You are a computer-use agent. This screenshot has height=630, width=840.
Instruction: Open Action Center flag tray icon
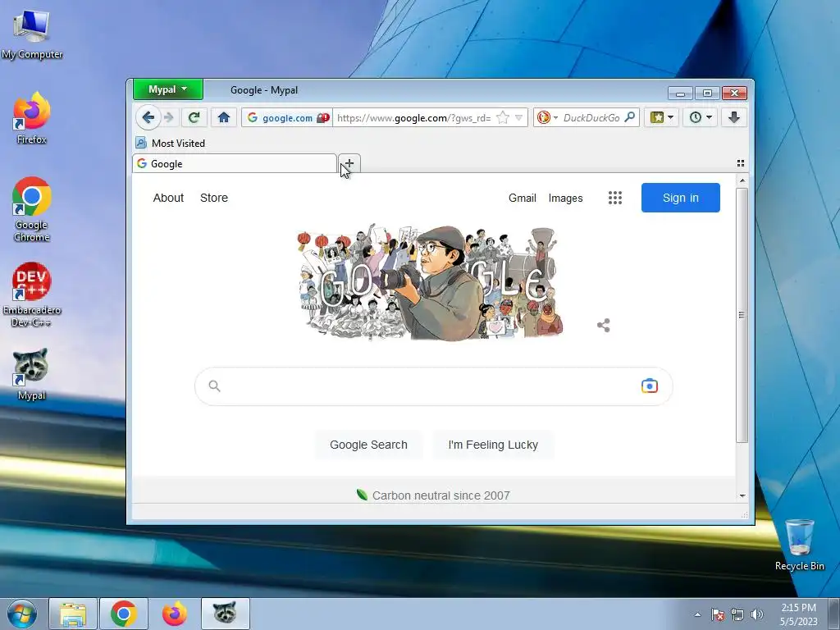click(x=717, y=614)
